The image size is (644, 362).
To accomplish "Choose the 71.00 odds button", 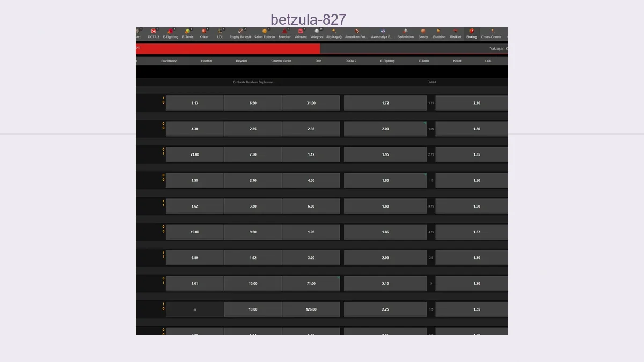I will (x=311, y=284).
